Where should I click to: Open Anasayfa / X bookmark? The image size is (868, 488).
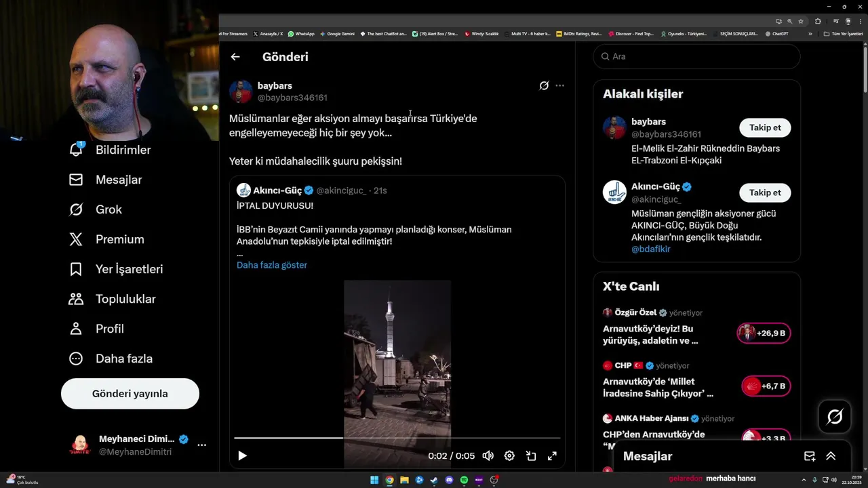pyautogui.click(x=268, y=33)
